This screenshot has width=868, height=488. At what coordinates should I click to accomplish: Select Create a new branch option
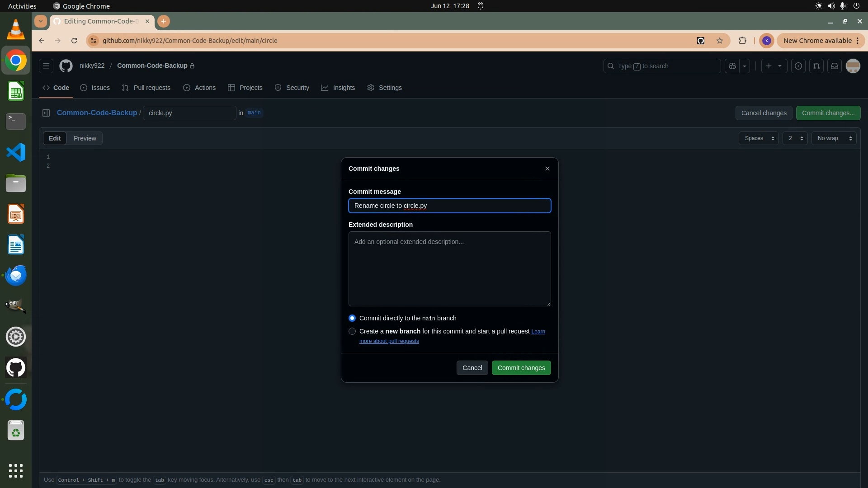click(x=352, y=331)
